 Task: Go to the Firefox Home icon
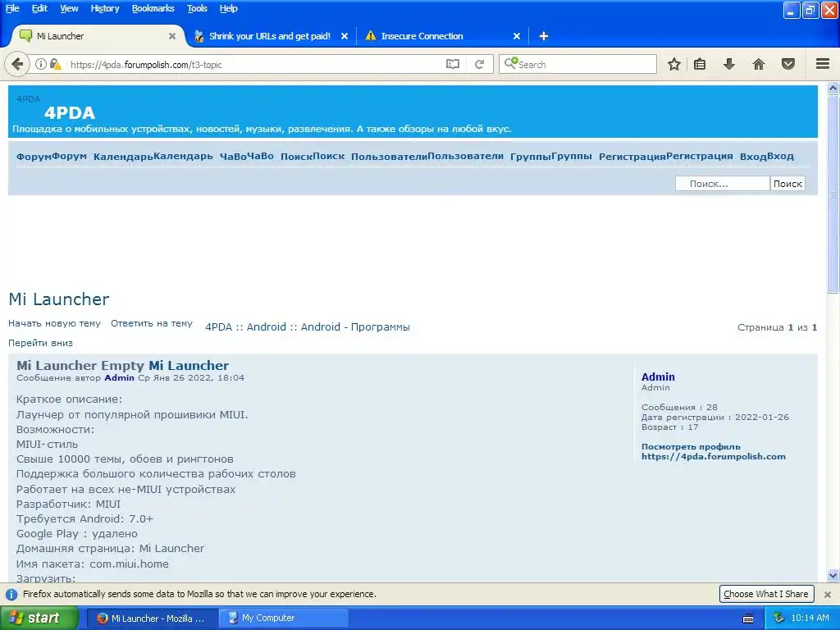[759, 64]
